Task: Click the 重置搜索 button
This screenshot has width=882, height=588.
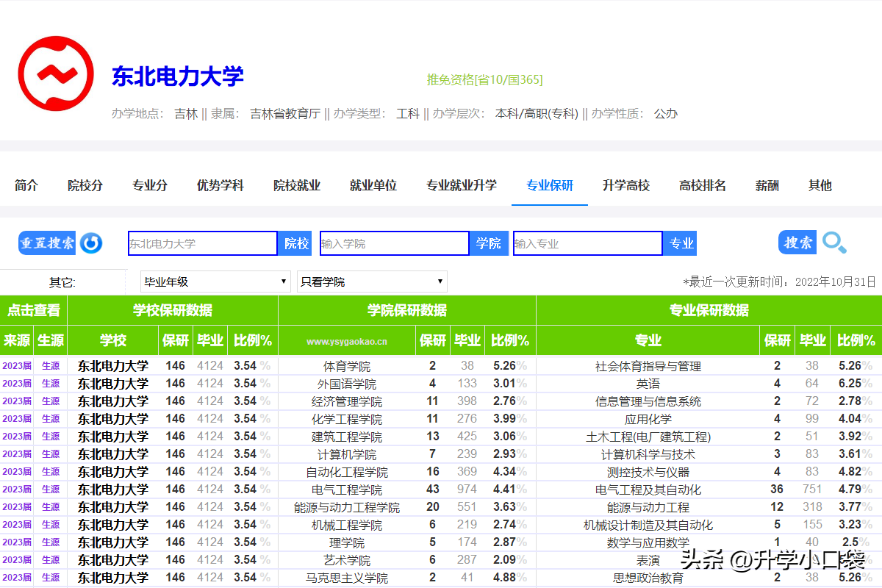Action: 47,243
